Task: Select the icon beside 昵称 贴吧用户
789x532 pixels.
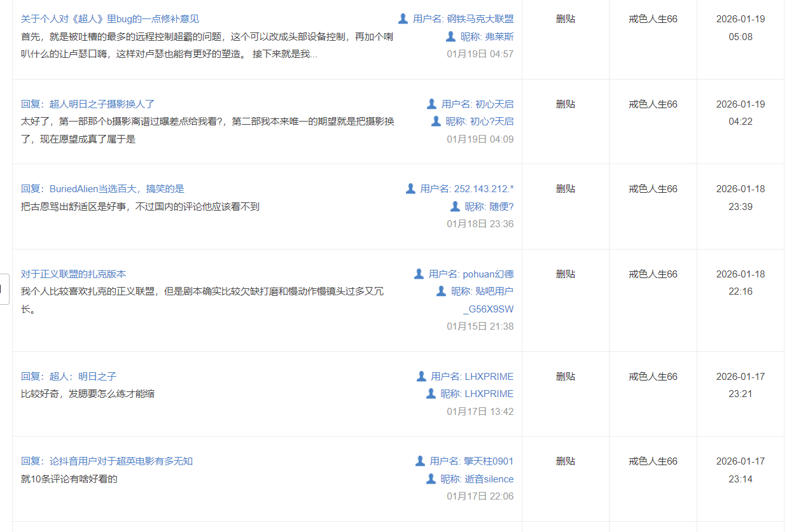Action: coord(441,291)
